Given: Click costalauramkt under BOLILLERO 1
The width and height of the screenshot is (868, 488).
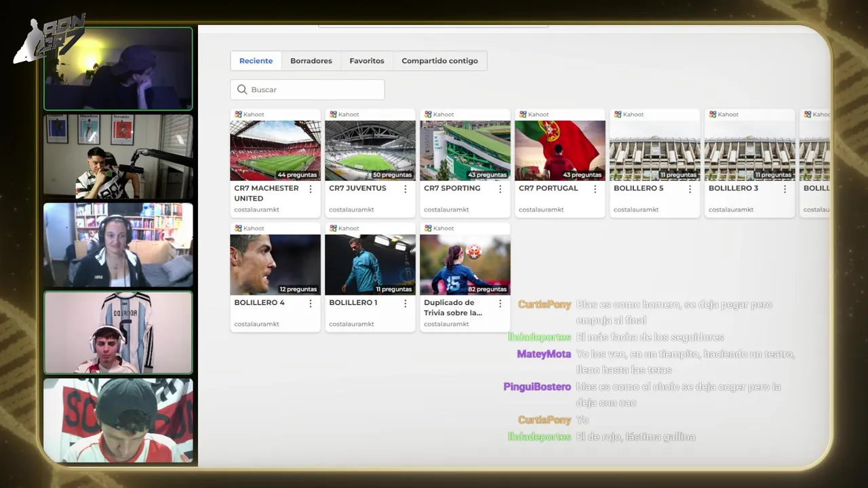Looking at the screenshot, I should (351, 324).
